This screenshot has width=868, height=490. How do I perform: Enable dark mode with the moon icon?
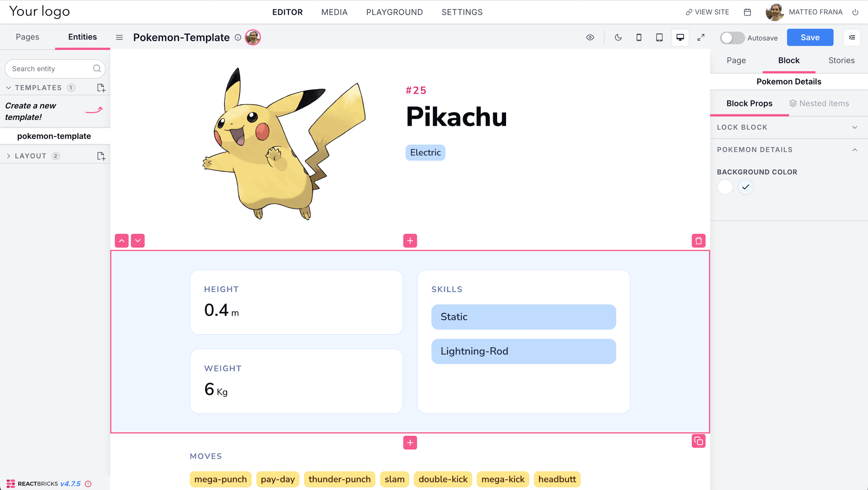[x=618, y=37]
